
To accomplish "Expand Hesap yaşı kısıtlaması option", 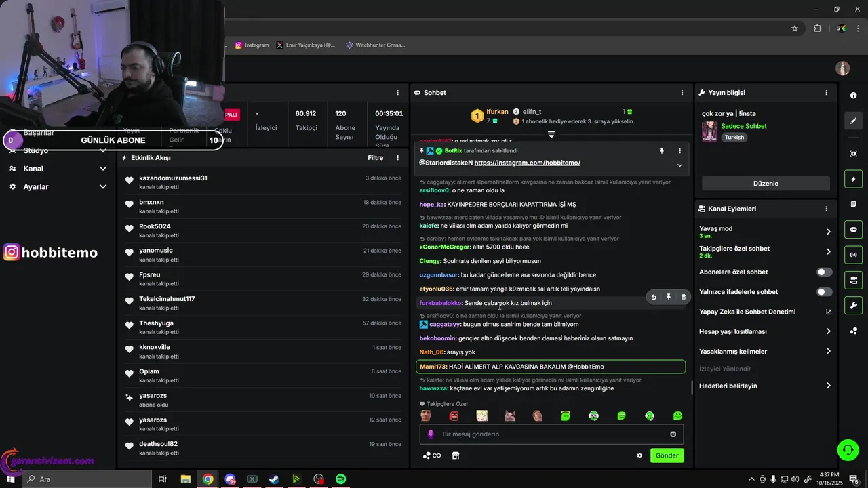I will pyautogui.click(x=828, y=331).
